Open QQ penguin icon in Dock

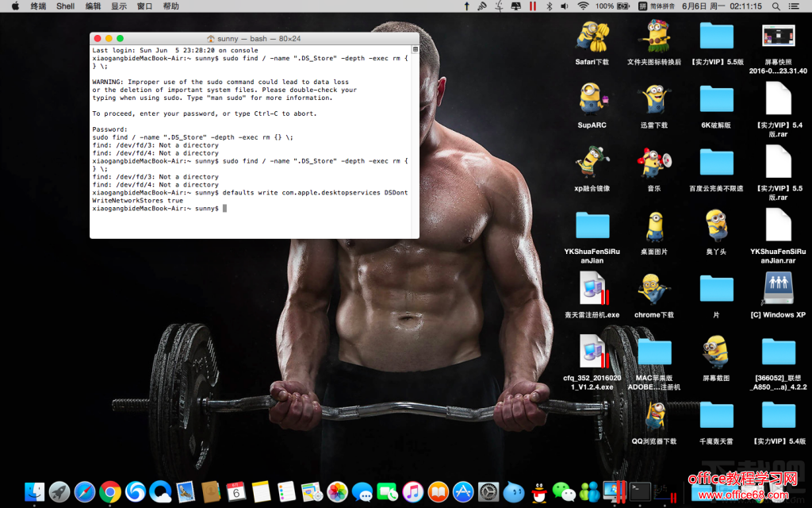tap(539, 491)
